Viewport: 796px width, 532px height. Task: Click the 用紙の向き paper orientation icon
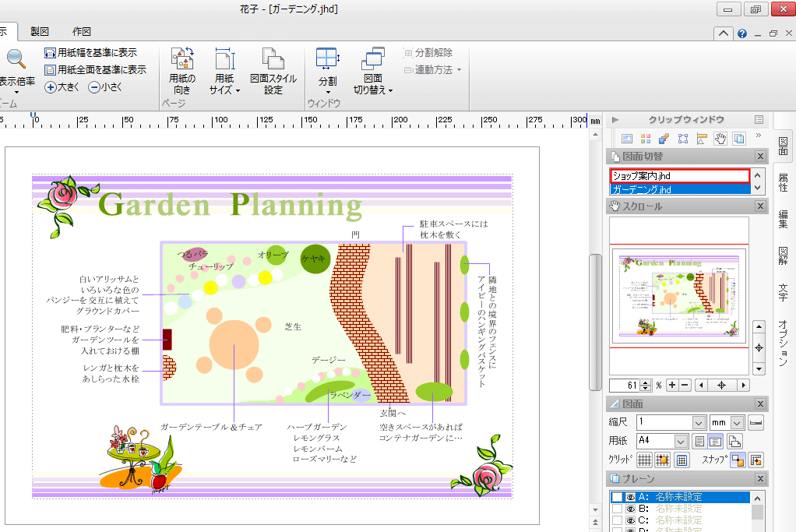(x=181, y=58)
